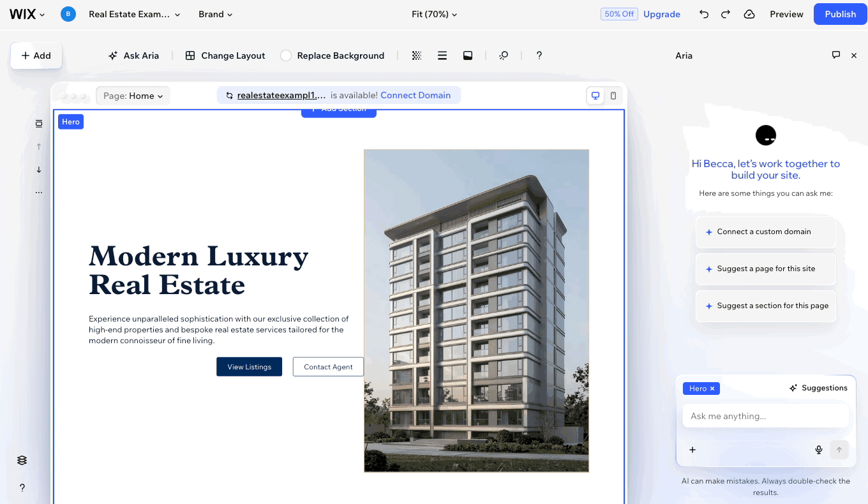
Task: Click the Undo arrow icon
Action: point(704,14)
